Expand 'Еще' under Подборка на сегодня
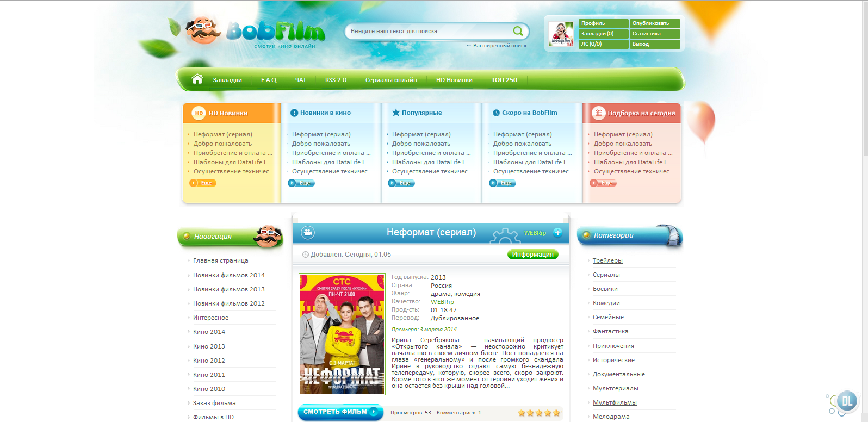This screenshot has height=422, width=868. click(603, 183)
